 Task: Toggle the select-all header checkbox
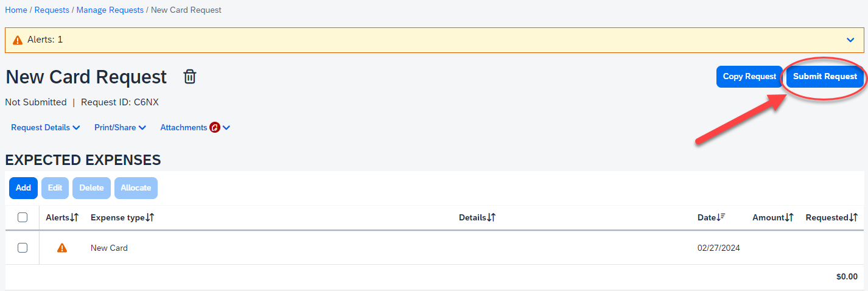(x=23, y=217)
